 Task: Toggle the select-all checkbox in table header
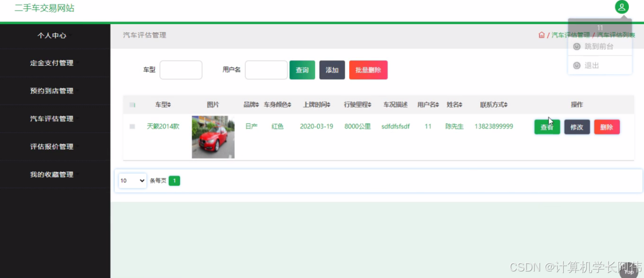click(x=132, y=105)
